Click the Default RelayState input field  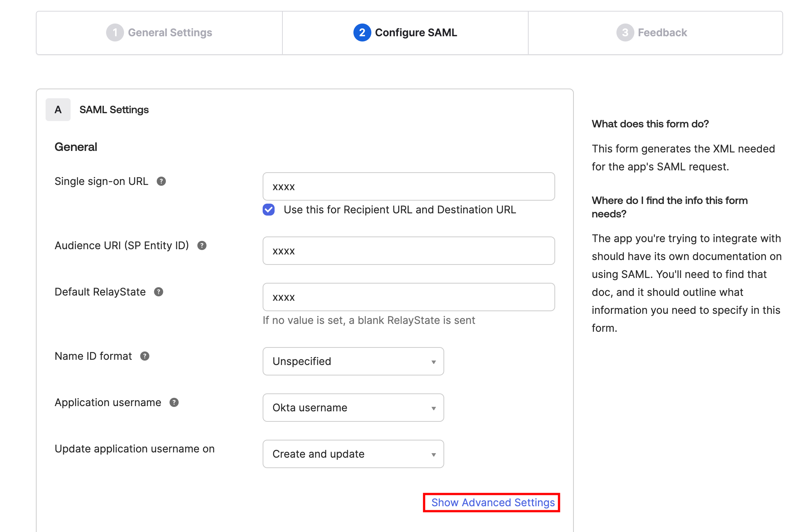(408, 297)
